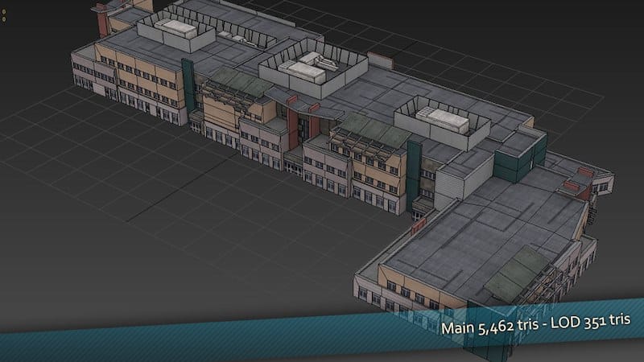The image size is (644, 362).
Task: Click the 'LOD 351 tris' text in banner
Action: tap(592, 328)
